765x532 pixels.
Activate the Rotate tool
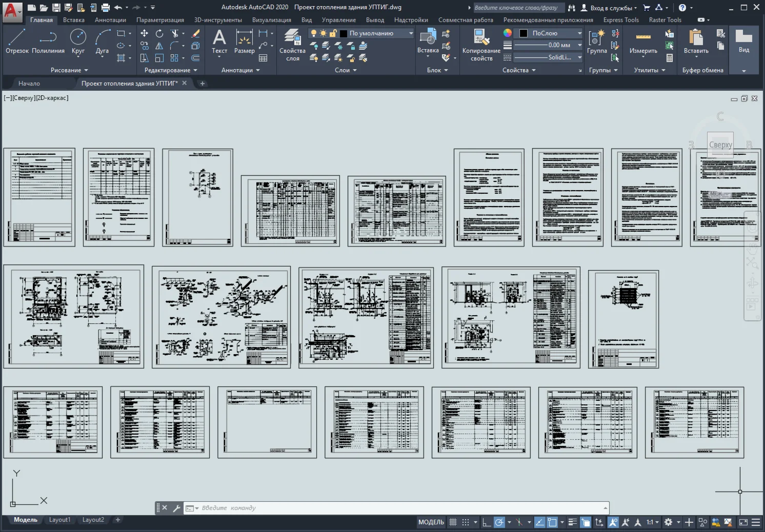click(x=159, y=33)
